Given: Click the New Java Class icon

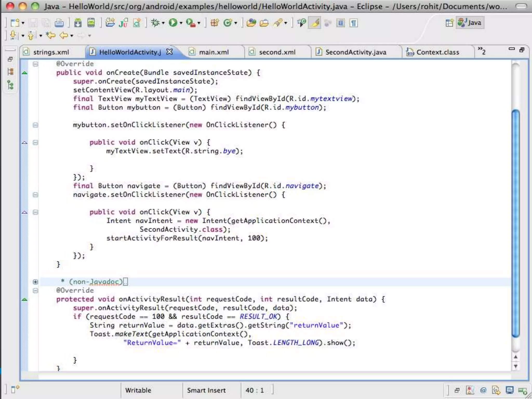Looking at the screenshot, I should click(228, 23).
